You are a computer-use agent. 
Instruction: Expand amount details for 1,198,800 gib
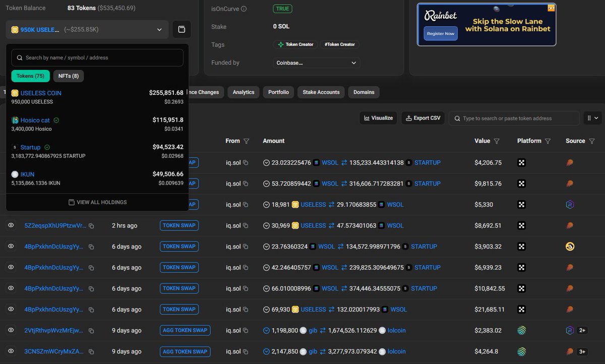coord(267,331)
